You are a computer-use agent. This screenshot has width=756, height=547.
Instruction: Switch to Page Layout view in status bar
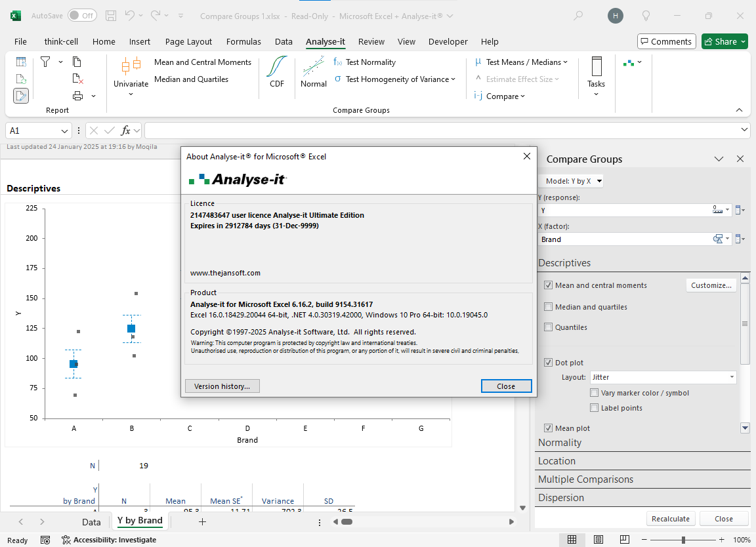click(x=598, y=539)
